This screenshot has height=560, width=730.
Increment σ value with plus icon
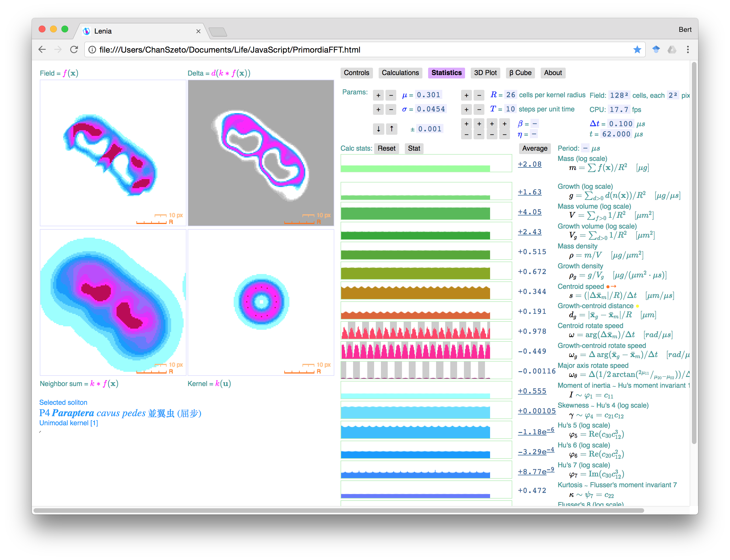379,108
